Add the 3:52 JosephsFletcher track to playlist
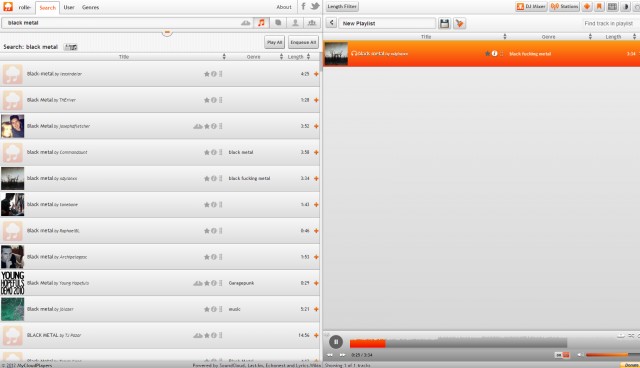The width and height of the screenshot is (640, 368). pos(316,126)
